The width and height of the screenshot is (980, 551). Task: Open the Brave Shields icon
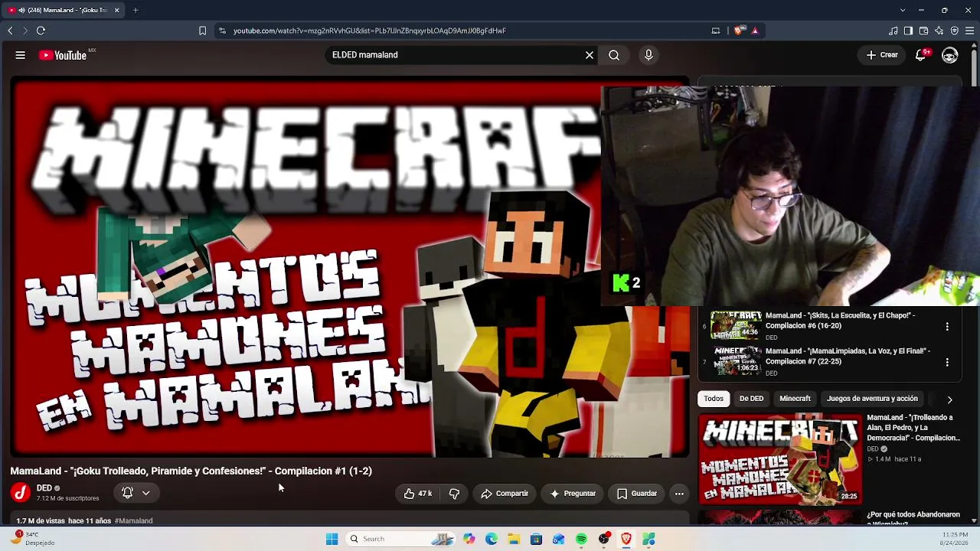point(739,31)
